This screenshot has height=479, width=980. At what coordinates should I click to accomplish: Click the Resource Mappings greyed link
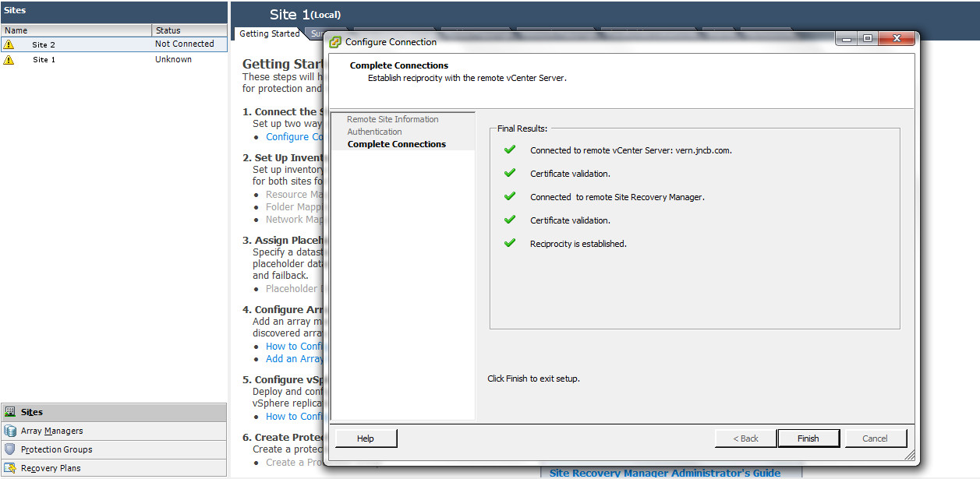(294, 195)
